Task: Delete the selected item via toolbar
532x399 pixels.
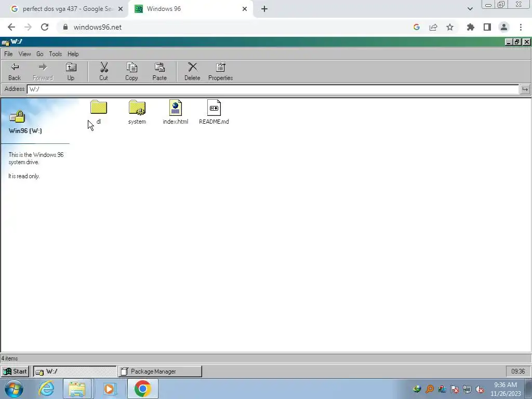Action: 192,72
